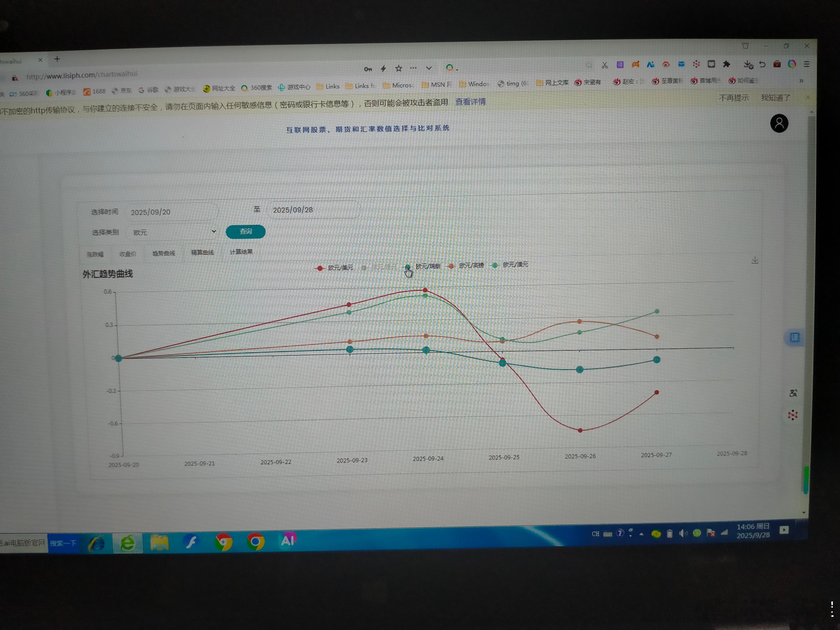Click the blue mail extension icon
840x630 pixels.
[681, 64]
